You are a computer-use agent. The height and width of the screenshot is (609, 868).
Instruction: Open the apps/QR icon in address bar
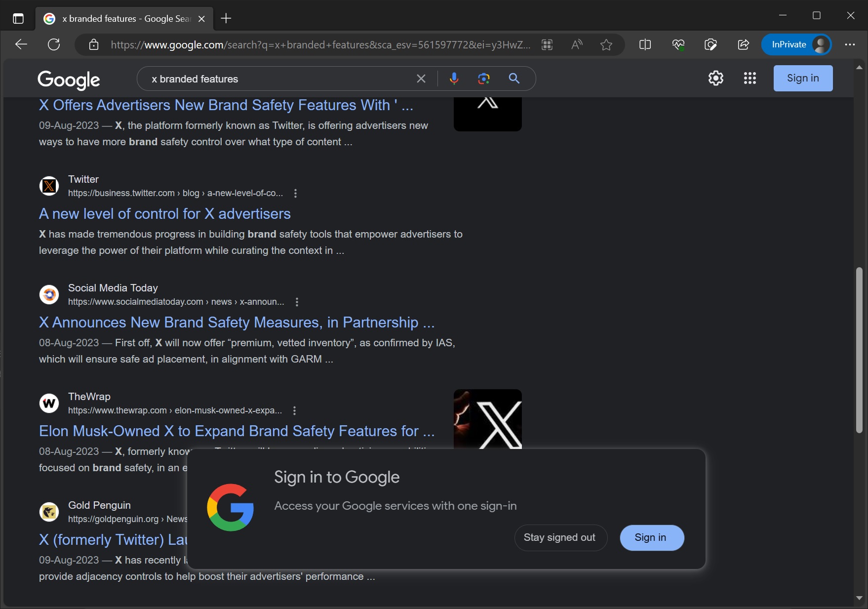(547, 45)
